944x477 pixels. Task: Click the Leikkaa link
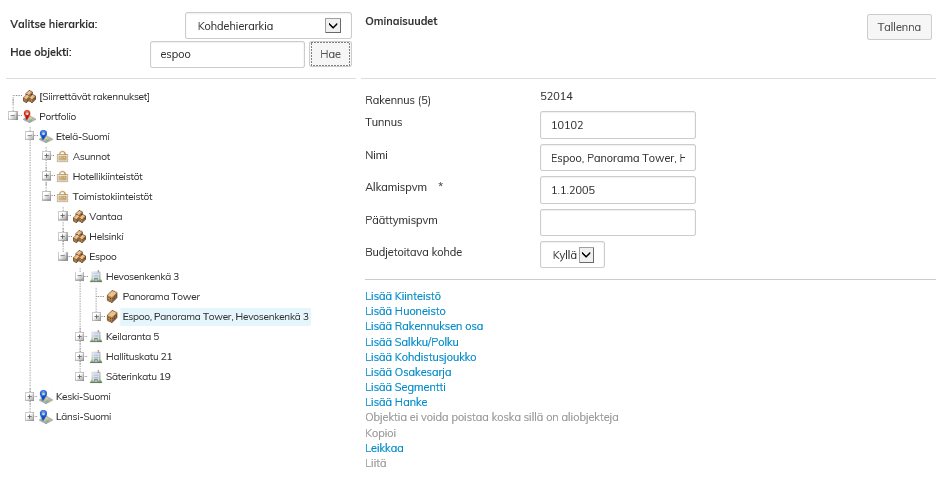point(385,448)
